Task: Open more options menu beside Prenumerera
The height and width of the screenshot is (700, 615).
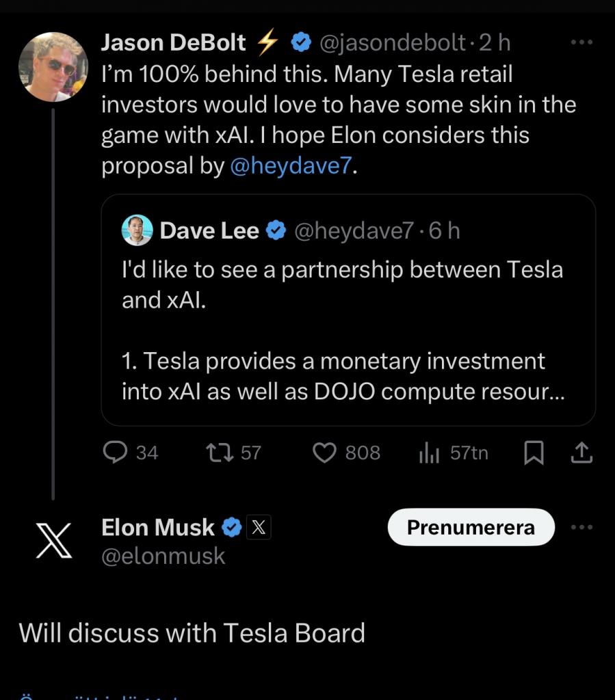Action: pos(581,527)
